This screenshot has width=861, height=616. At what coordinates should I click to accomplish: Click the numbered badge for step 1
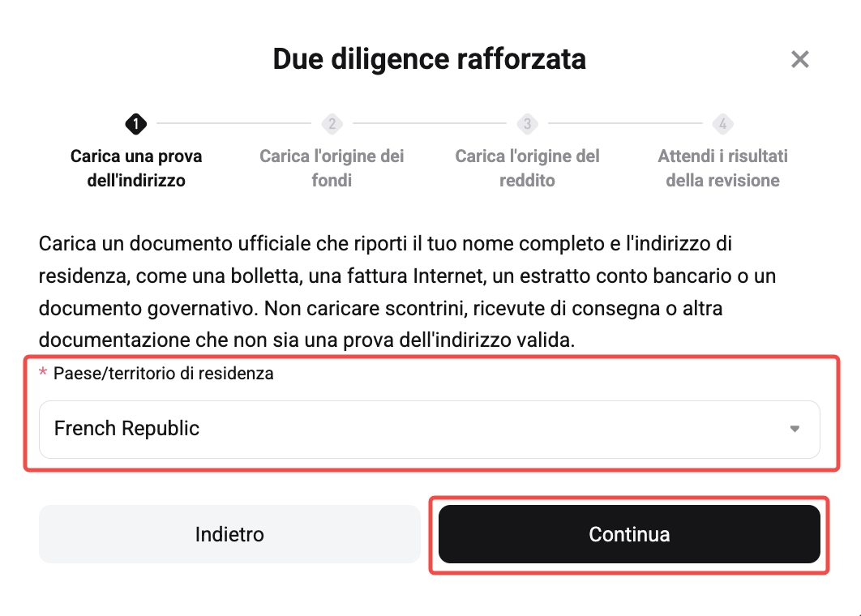(x=135, y=124)
